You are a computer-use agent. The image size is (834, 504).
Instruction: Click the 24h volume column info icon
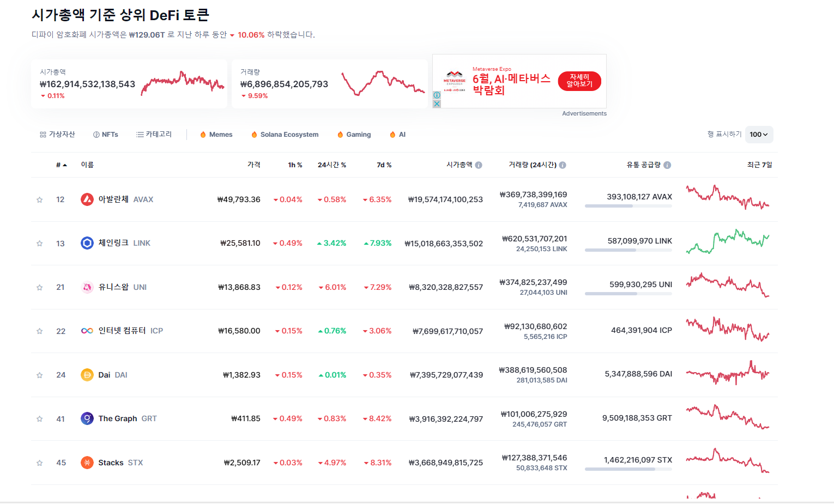tap(563, 165)
